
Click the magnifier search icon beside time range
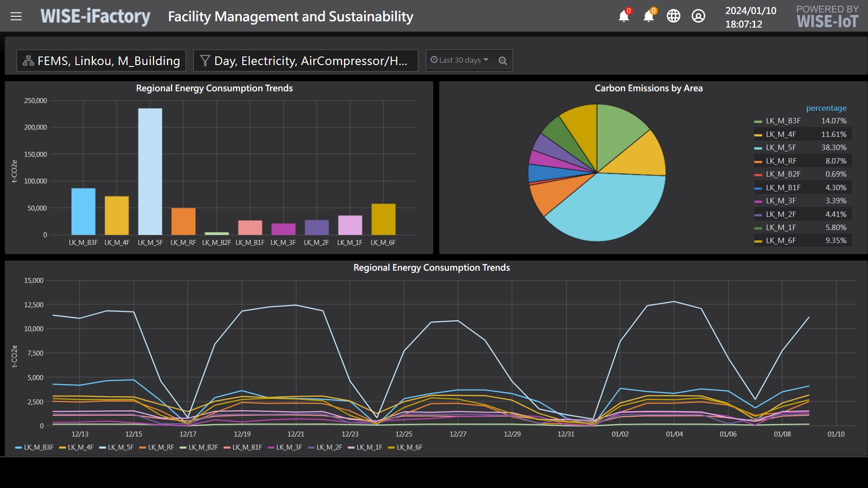point(503,61)
